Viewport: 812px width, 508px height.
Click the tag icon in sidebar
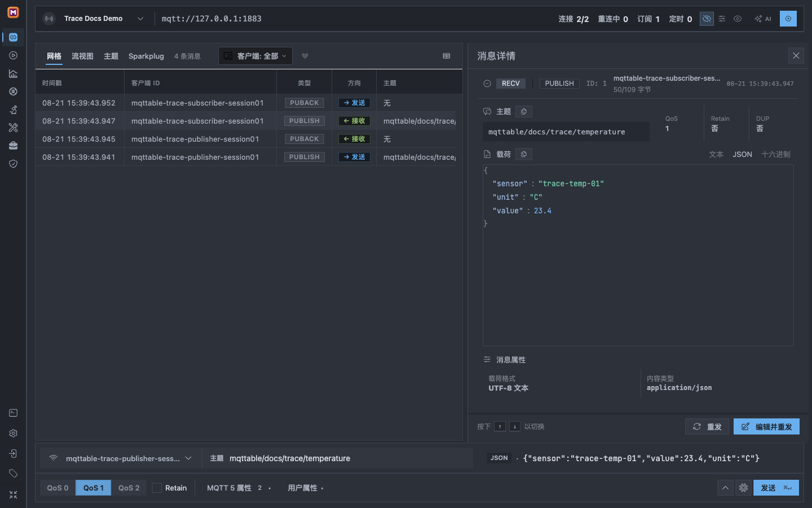[x=13, y=474]
